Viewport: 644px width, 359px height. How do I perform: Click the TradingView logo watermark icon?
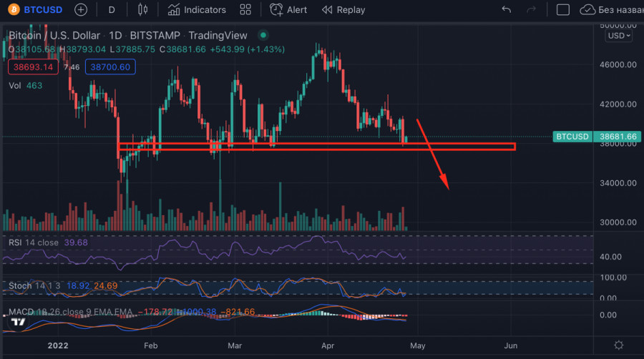point(18,322)
